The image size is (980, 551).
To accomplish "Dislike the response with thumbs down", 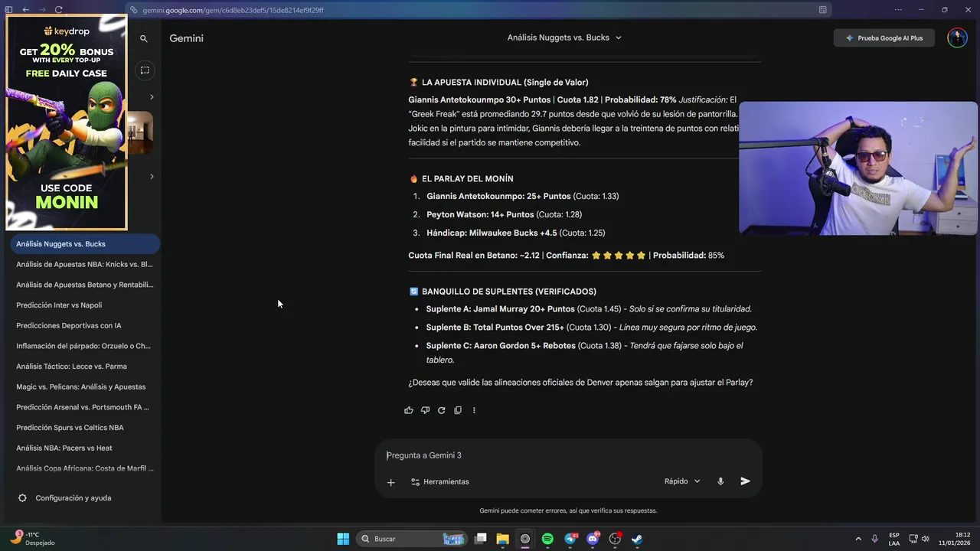I will (x=425, y=410).
